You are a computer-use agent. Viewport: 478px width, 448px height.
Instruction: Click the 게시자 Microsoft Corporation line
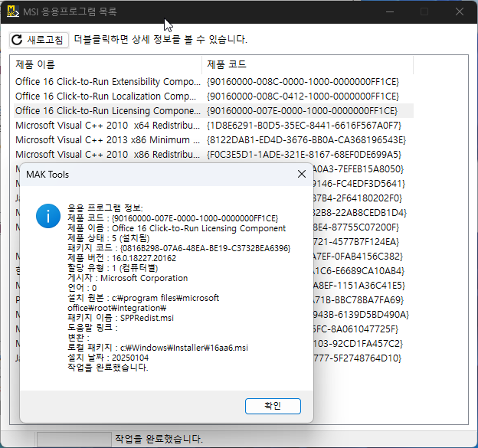128,278
